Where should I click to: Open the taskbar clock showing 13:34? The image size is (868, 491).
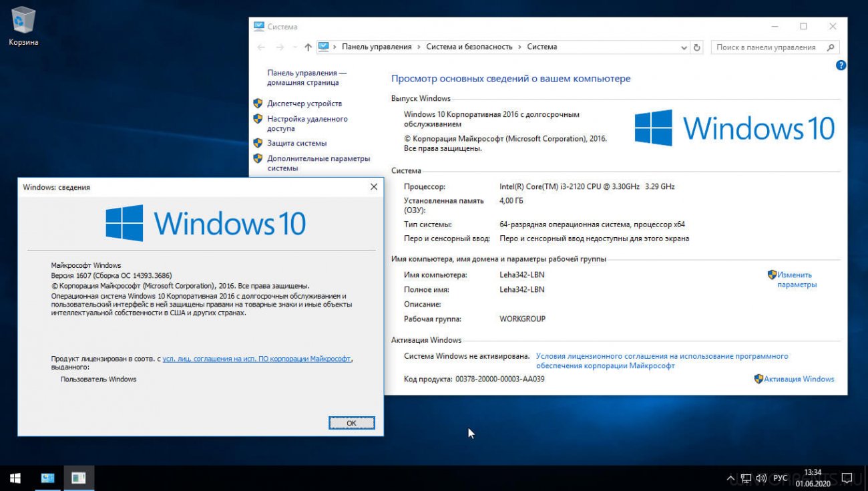click(813, 478)
